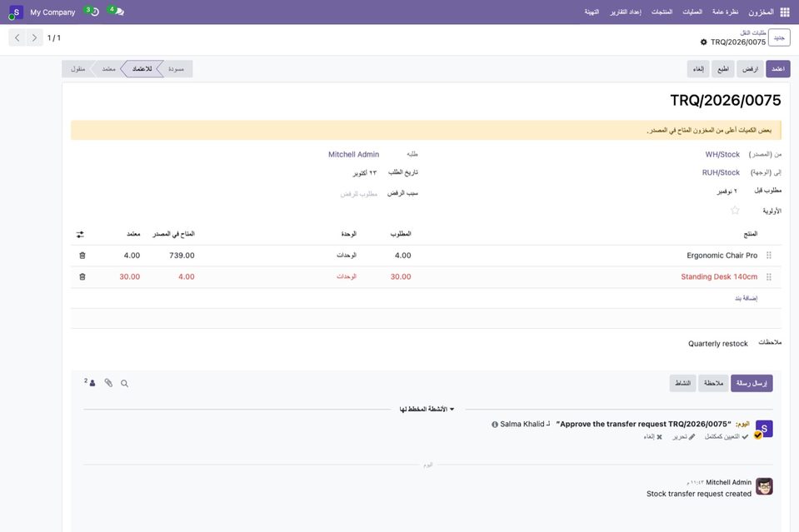The image size is (799, 532).
Task: Open the نظرة عامة menu
Action: coord(725,12)
